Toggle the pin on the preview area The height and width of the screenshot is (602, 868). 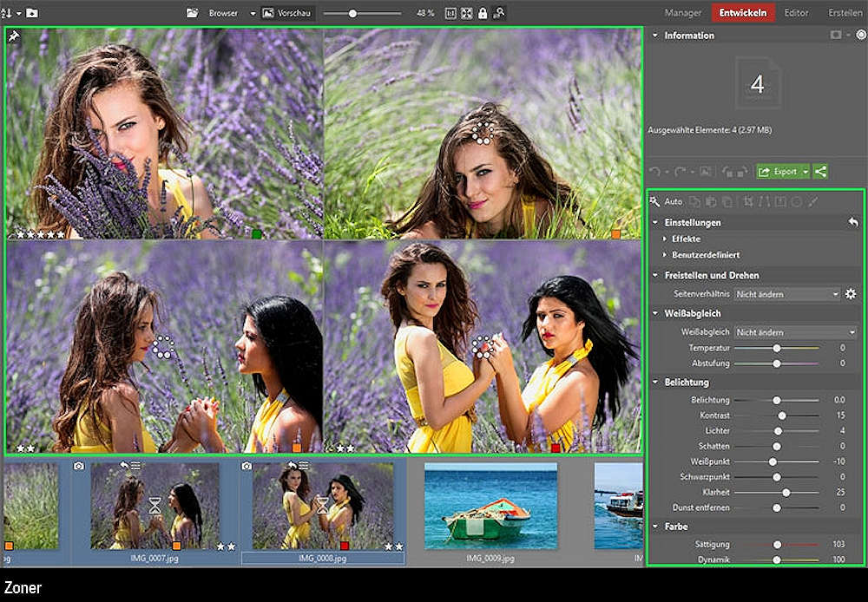[x=12, y=36]
